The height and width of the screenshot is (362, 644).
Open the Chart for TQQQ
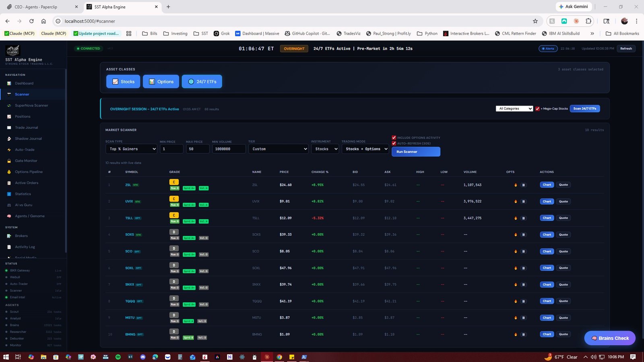point(547,301)
